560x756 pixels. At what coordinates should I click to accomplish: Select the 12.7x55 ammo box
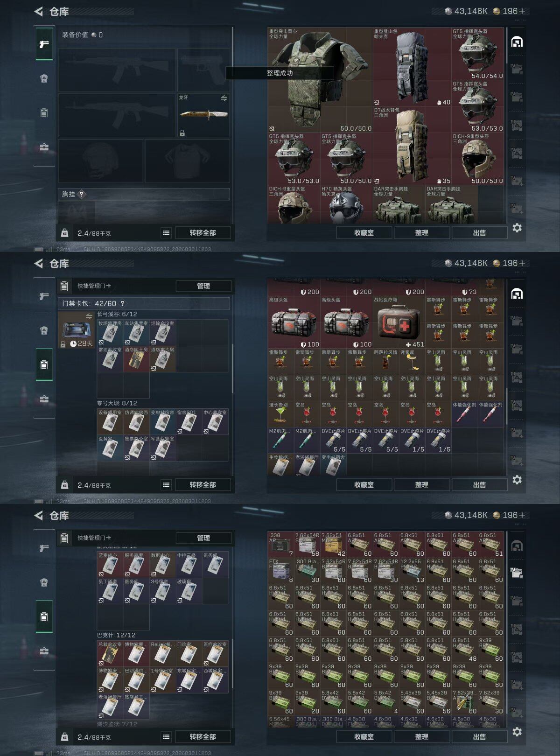pyautogui.click(x=412, y=570)
